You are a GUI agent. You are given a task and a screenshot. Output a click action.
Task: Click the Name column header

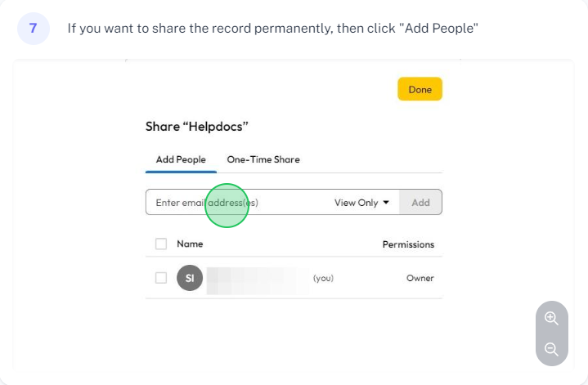coord(190,244)
